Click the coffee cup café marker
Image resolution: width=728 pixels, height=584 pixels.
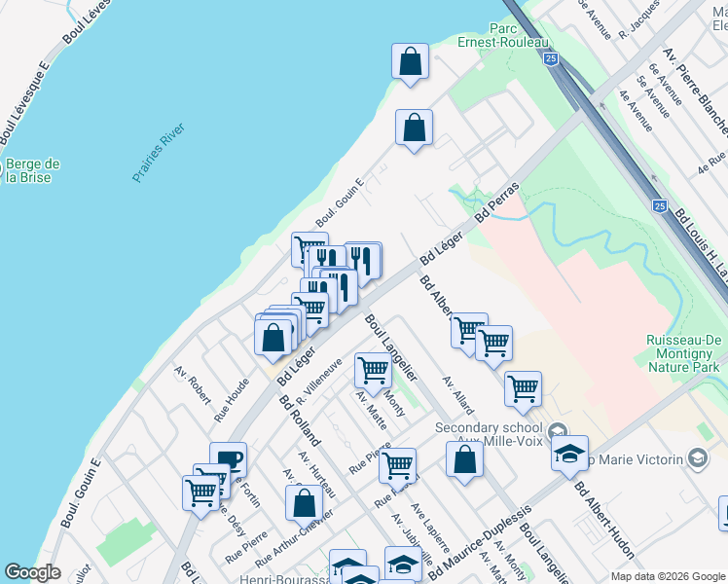click(230, 456)
